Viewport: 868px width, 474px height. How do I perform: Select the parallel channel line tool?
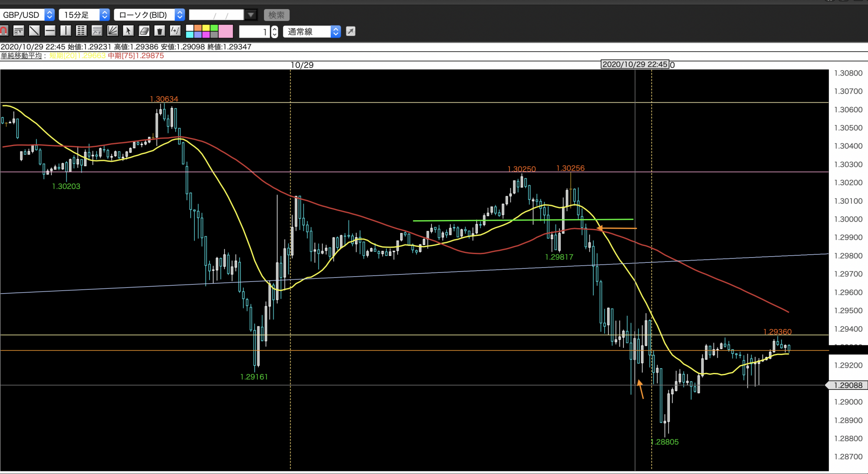[175, 31]
